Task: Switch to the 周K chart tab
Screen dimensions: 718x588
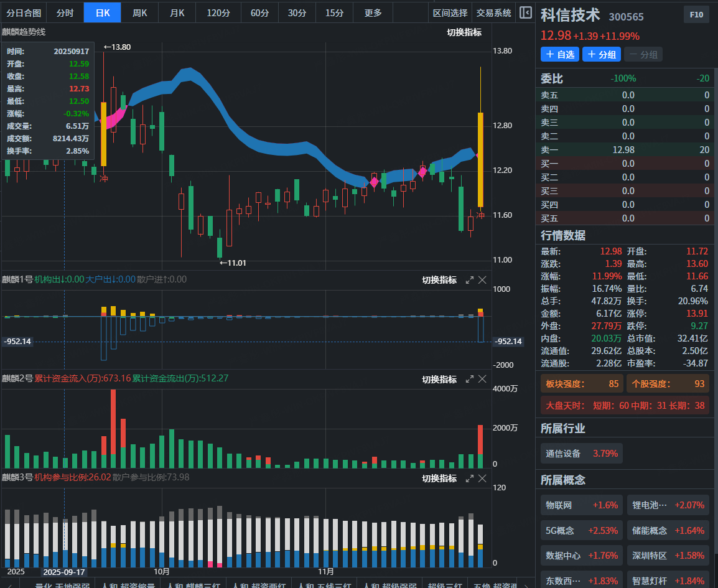Action: [140, 12]
